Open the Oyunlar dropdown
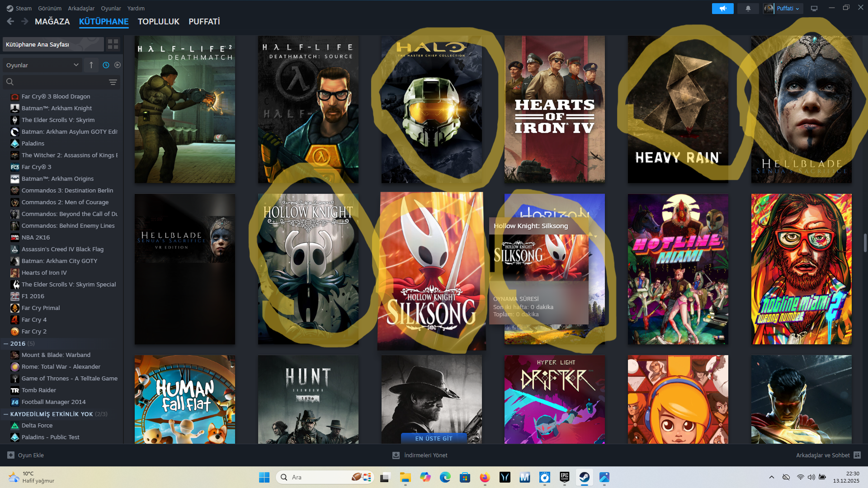Image resolution: width=868 pixels, height=488 pixels. (x=42, y=65)
